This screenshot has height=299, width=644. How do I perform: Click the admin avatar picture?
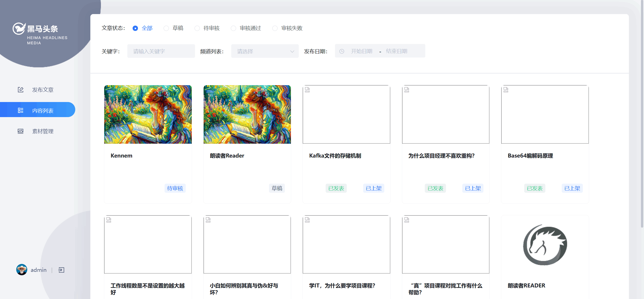[22, 270]
